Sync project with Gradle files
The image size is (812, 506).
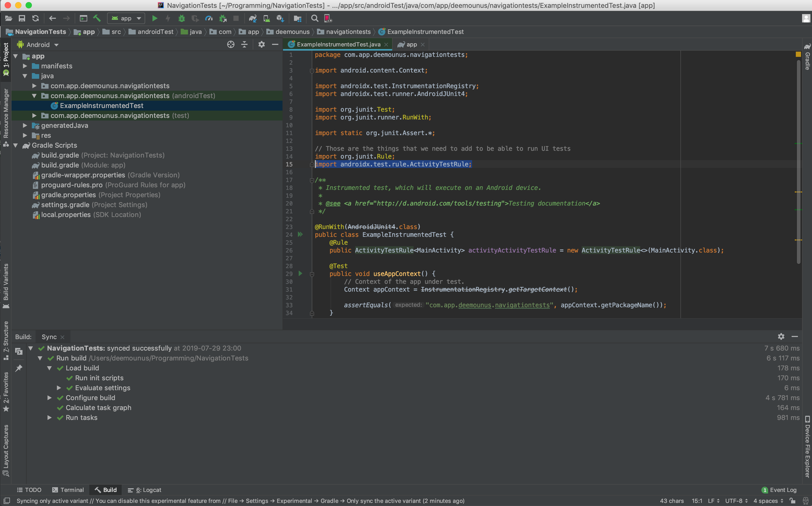pyautogui.click(x=253, y=19)
